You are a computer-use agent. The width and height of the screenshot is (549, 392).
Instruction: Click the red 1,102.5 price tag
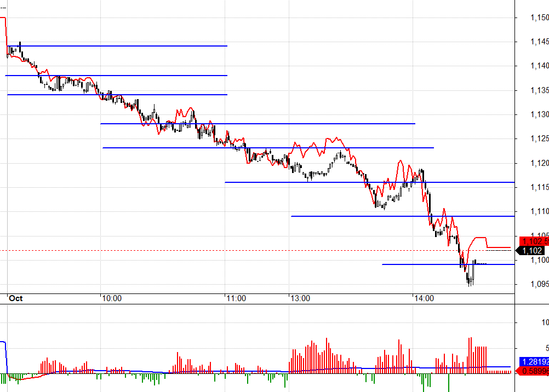pos(534,241)
